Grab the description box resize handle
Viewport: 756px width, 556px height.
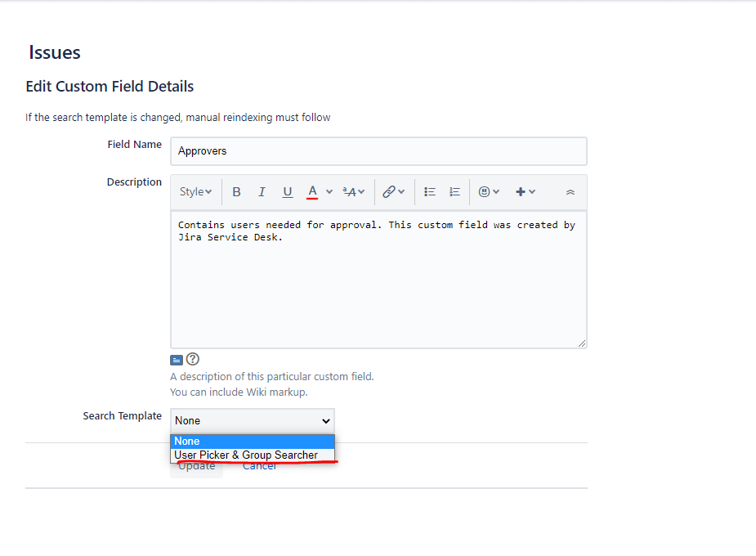point(581,343)
